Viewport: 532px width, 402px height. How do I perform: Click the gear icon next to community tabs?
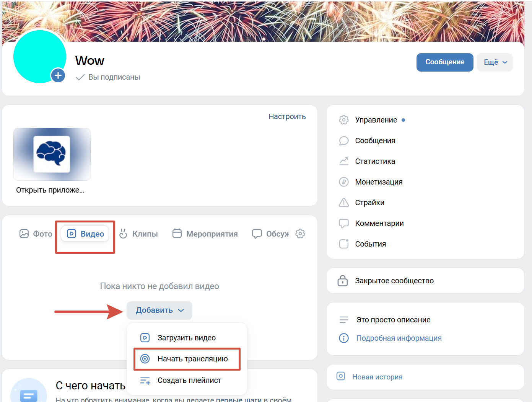(x=300, y=234)
